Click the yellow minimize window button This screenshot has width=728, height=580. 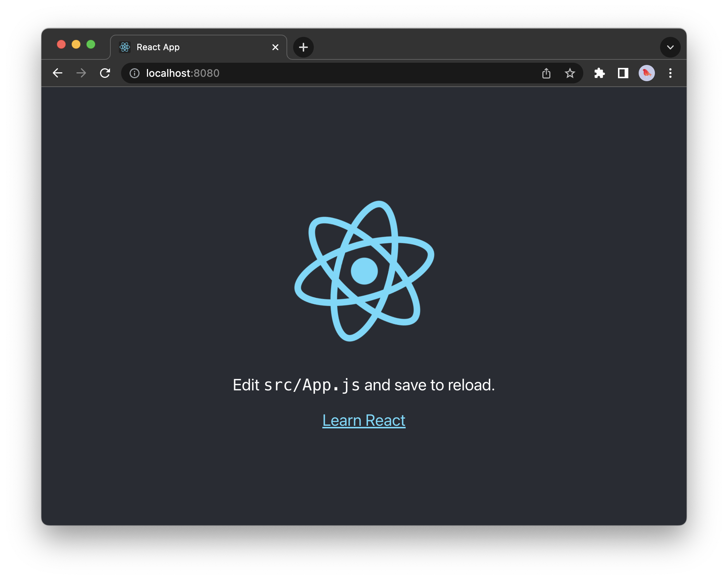pos(76,44)
